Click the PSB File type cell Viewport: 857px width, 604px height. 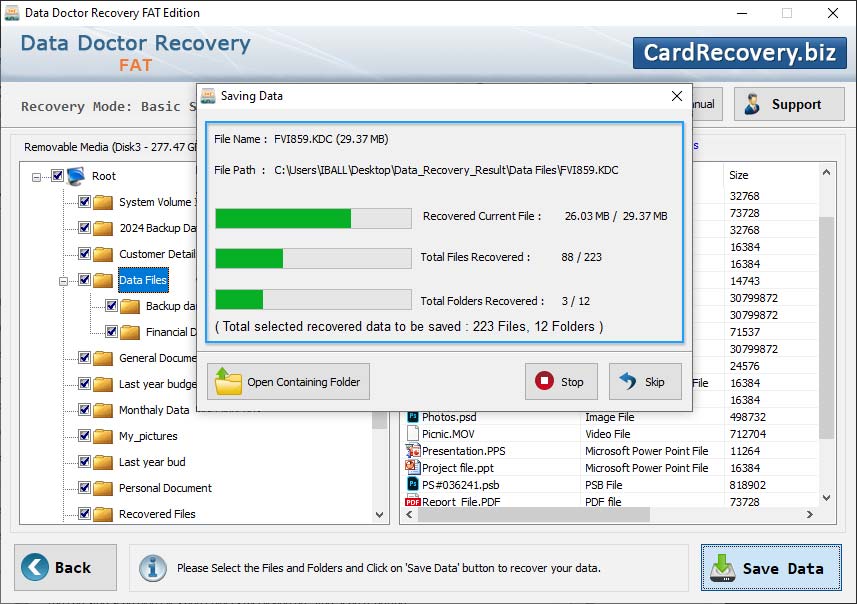point(603,485)
